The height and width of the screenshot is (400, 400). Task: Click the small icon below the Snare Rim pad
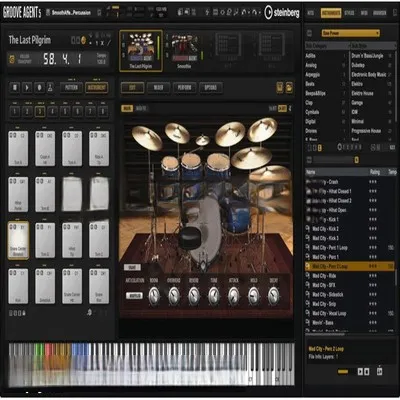tap(89, 313)
